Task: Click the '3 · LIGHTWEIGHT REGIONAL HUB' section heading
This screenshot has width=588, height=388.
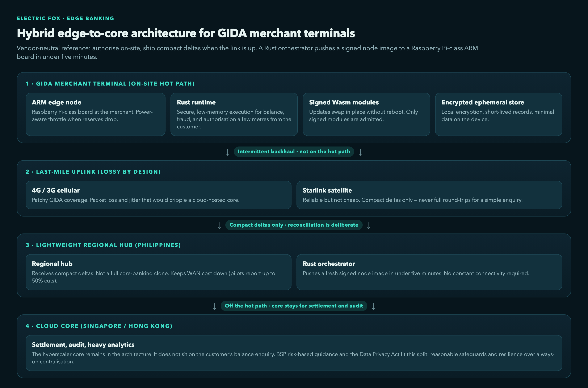Action: (x=103, y=245)
